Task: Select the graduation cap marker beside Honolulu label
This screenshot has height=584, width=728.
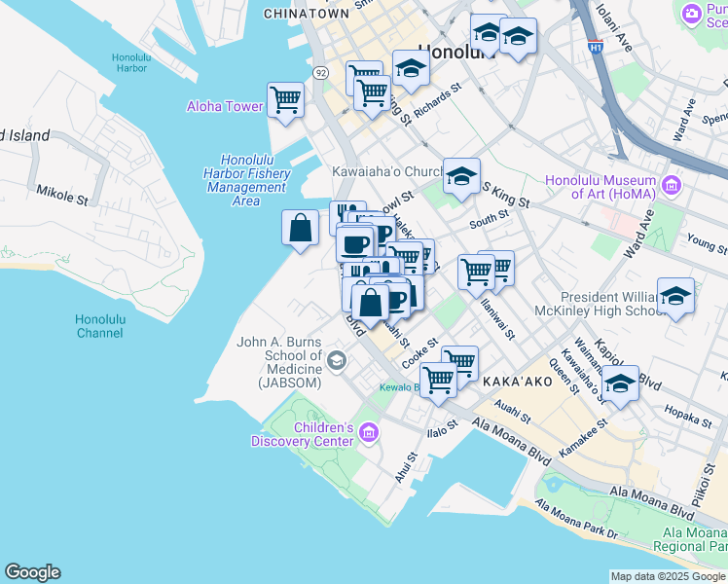Action: [x=411, y=68]
